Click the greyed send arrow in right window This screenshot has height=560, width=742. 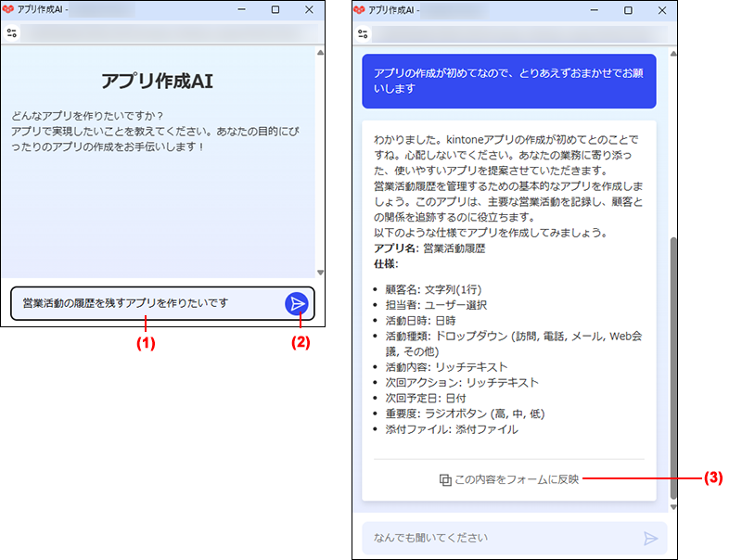coord(650,538)
